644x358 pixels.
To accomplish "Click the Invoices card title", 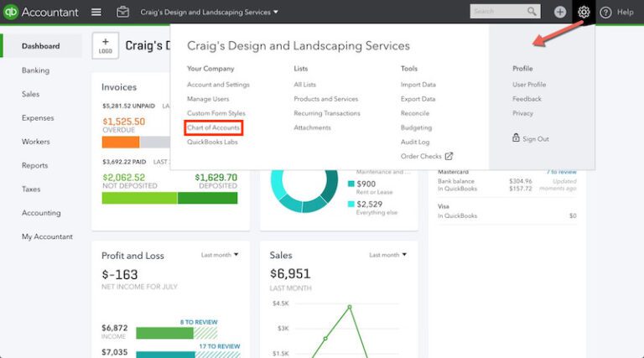I will (x=119, y=87).
